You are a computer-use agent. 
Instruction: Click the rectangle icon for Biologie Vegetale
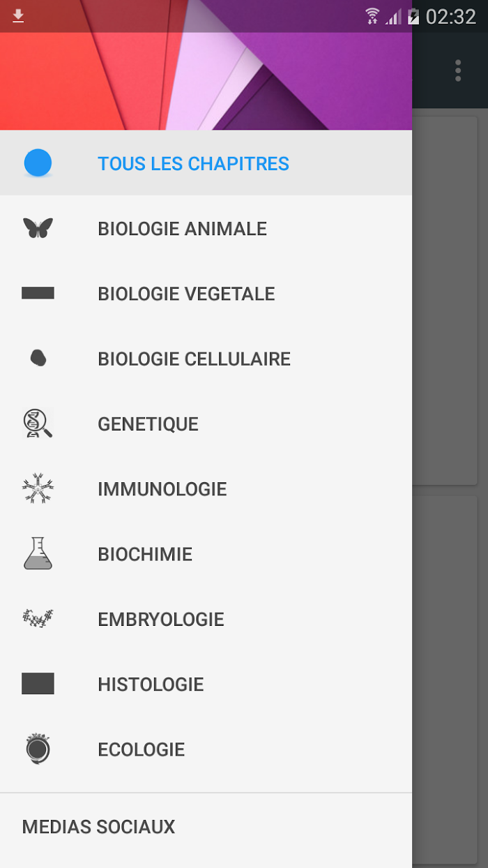[x=38, y=293]
